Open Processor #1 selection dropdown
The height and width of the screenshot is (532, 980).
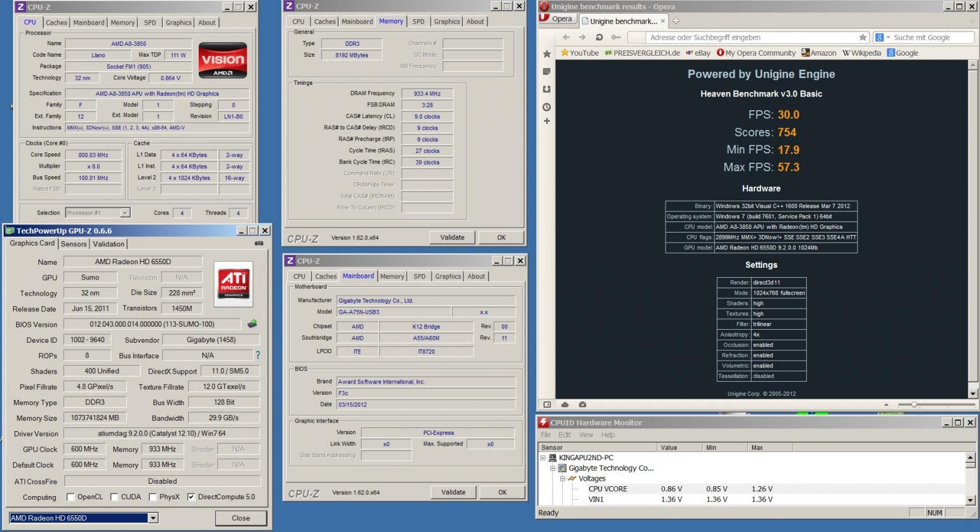(124, 213)
